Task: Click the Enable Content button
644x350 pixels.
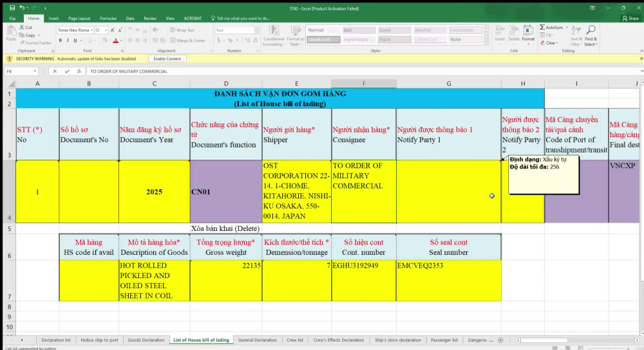Action: 167,59
